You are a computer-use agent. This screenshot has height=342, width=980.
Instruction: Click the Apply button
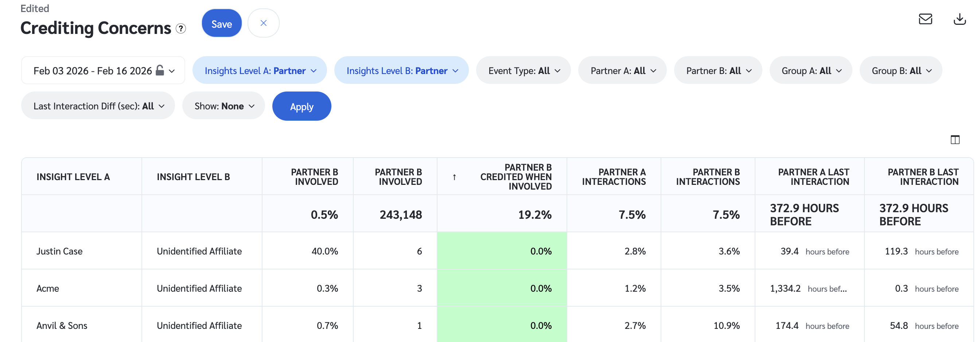pos(301,106)
